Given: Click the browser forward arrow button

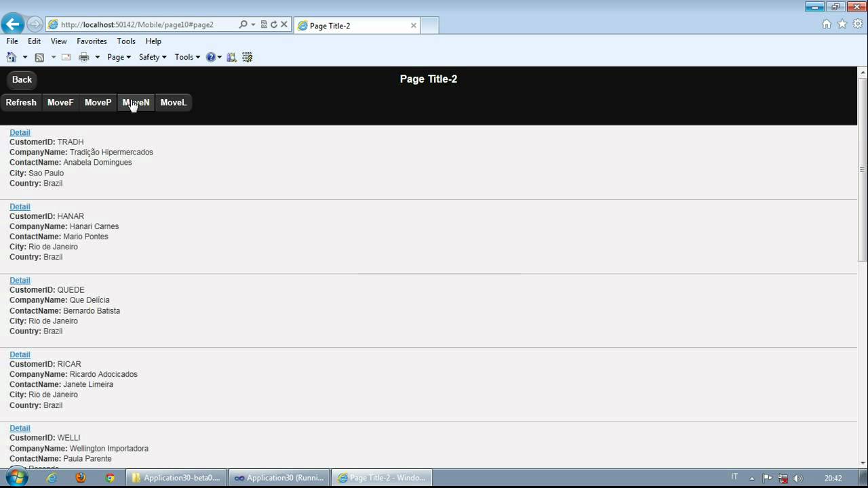Looking at the screenshot, I should pos(35,24).
